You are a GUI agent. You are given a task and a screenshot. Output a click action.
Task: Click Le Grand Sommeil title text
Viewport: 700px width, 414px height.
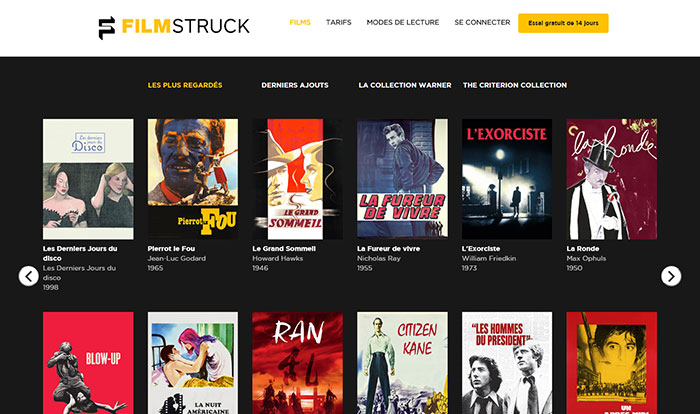284,249
